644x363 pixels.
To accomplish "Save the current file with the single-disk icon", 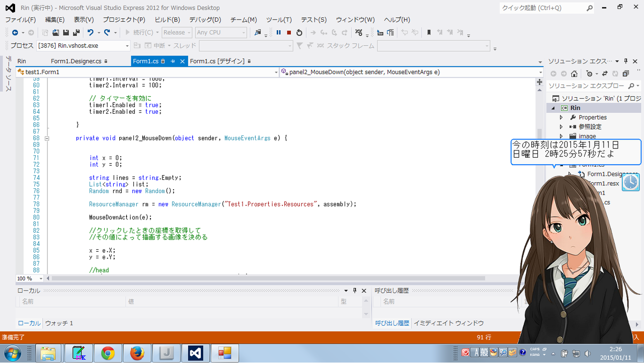I will (65, 33).
